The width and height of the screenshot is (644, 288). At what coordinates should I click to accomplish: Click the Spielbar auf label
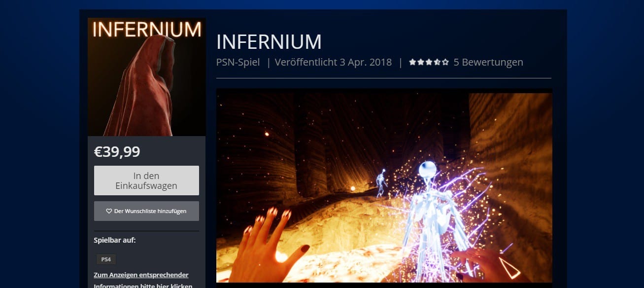click(x=115, y=240)
